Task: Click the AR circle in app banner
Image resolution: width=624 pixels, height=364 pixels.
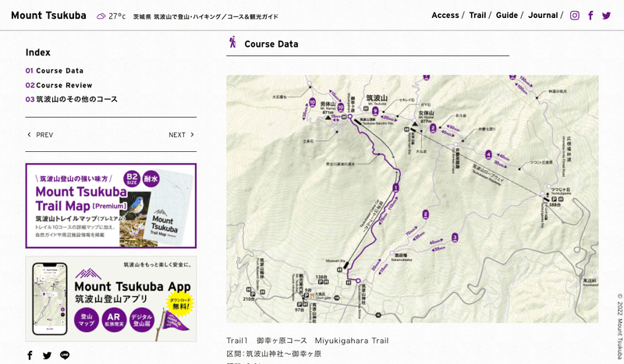Action: click(114, 320)
